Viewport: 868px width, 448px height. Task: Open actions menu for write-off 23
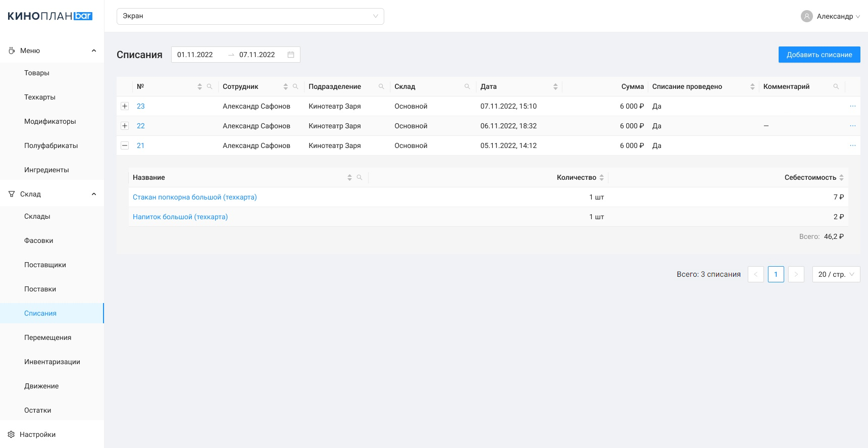[853, 106]
